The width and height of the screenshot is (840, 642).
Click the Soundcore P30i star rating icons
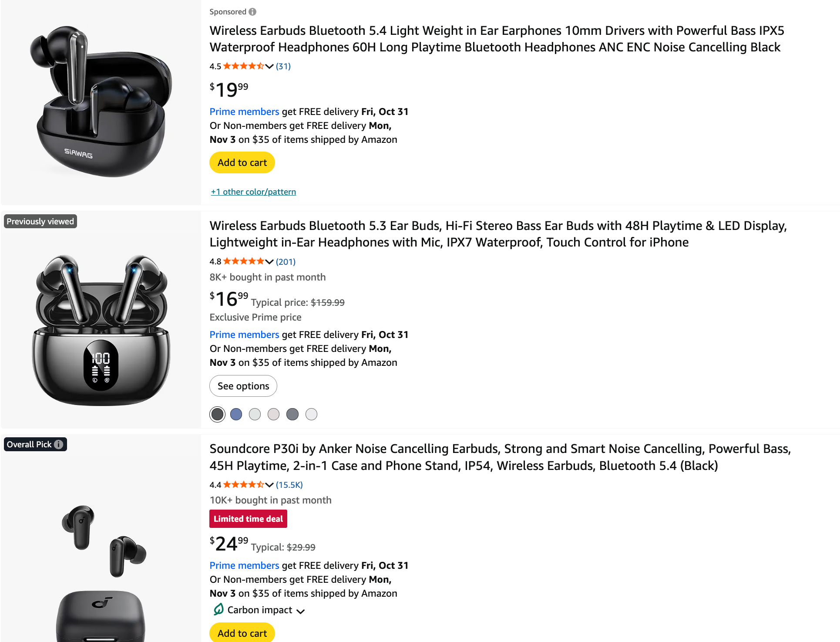[243, 484]
